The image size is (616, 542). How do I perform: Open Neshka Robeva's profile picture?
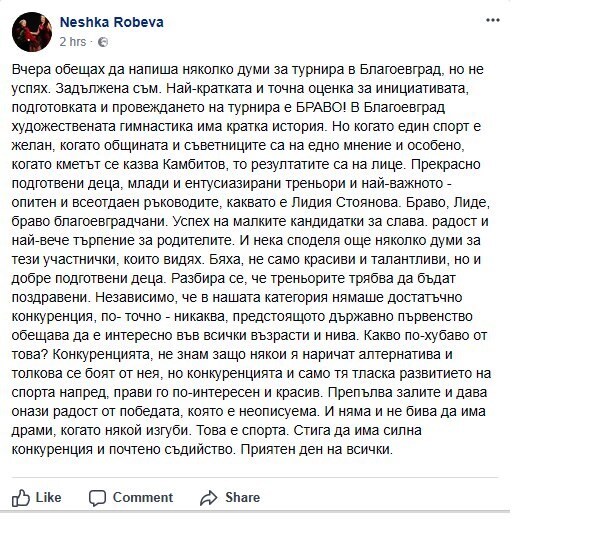pyautogui.click(x=32, y=32)
